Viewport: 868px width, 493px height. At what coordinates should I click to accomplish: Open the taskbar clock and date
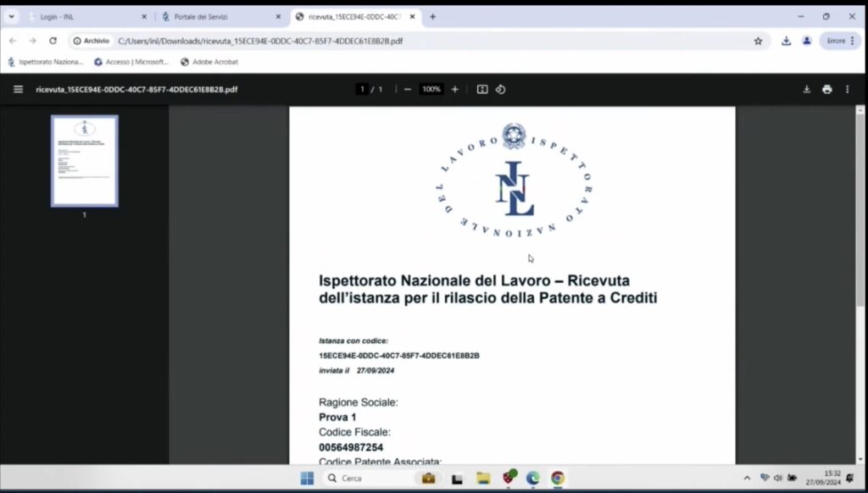[823, 478]
